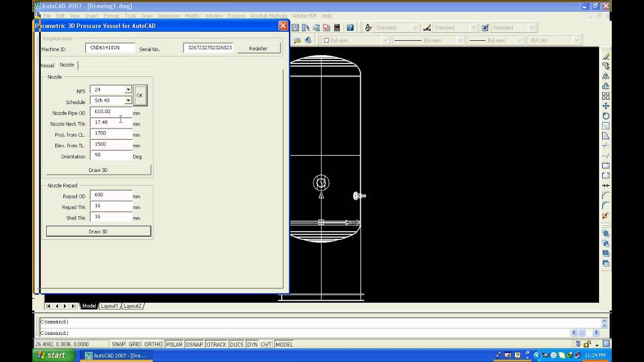Switch to the Layout1 tab
The width and height of the screenshot is (644, 362).
pos(109,306)
